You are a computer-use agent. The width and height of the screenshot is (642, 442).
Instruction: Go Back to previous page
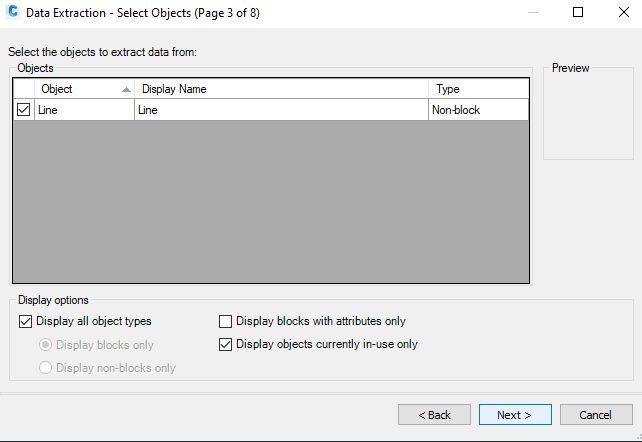tap(434, 414)
